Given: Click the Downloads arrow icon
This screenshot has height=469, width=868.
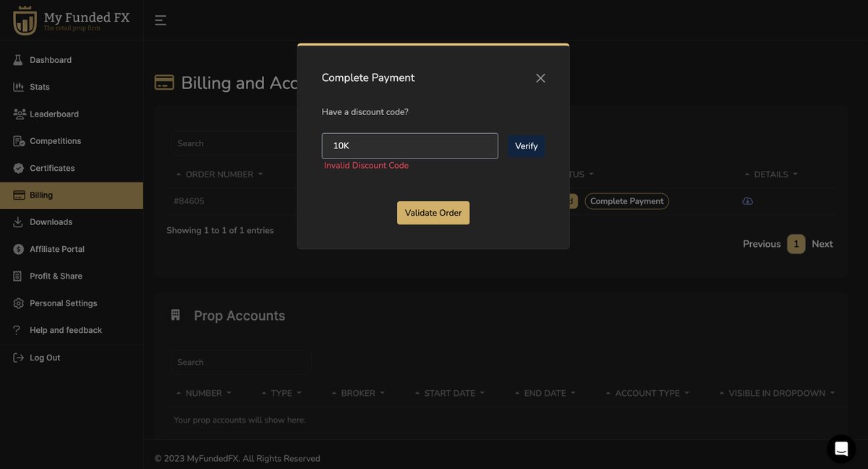Looking at the screenshot, I should point(18,222).
